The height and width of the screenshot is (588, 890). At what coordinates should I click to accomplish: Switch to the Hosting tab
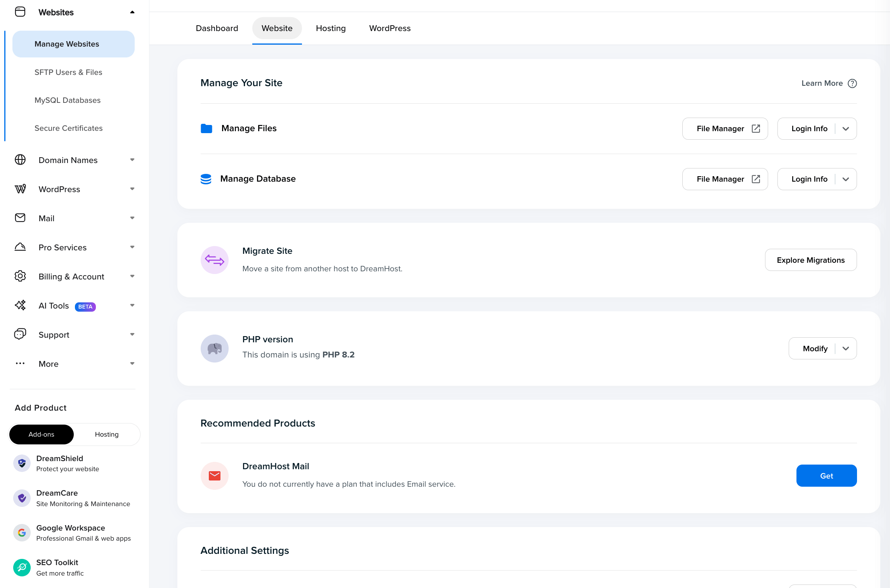(331, 28)
